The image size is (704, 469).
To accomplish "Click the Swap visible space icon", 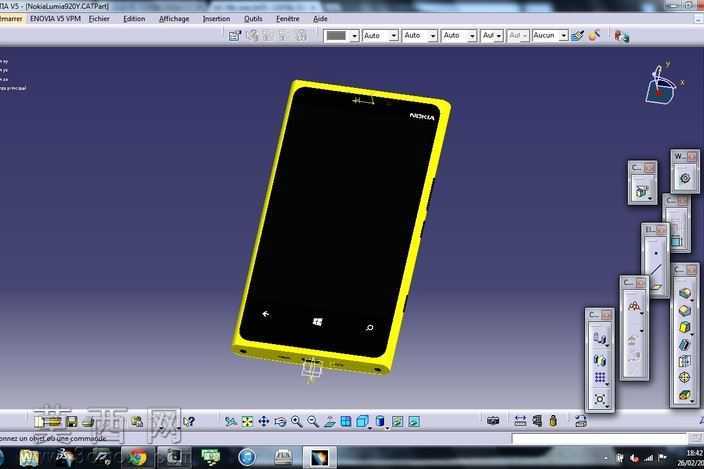I will [414, 421].
